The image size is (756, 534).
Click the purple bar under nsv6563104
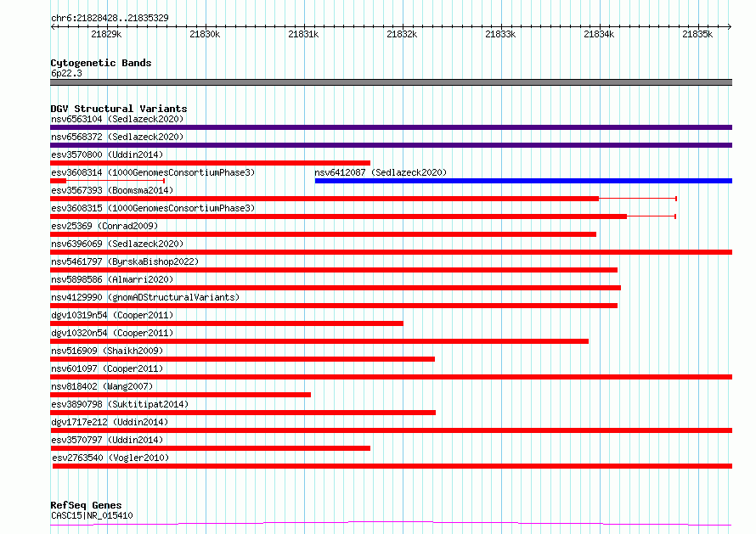point(391,127)
